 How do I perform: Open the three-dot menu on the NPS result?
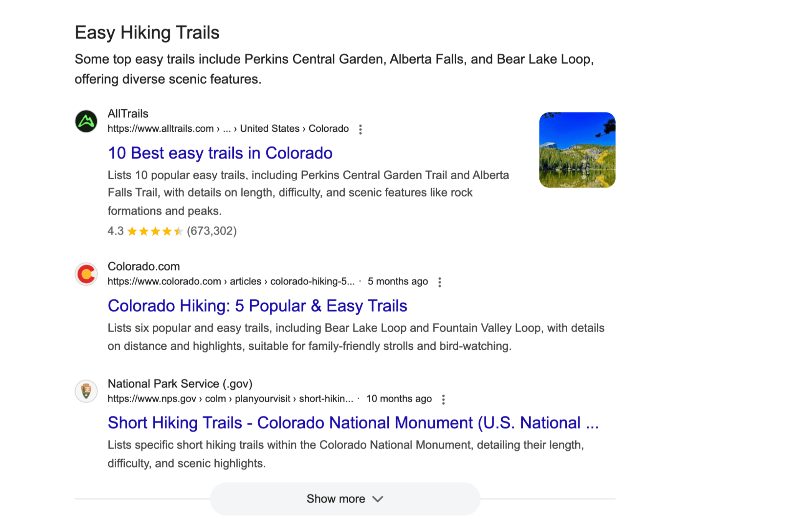(x=444, y=399)
